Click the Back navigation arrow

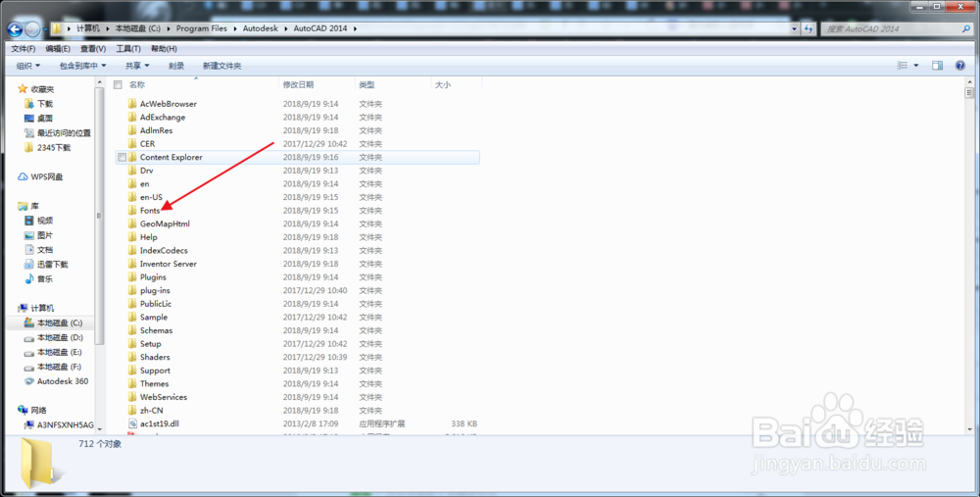pos(15,28)
